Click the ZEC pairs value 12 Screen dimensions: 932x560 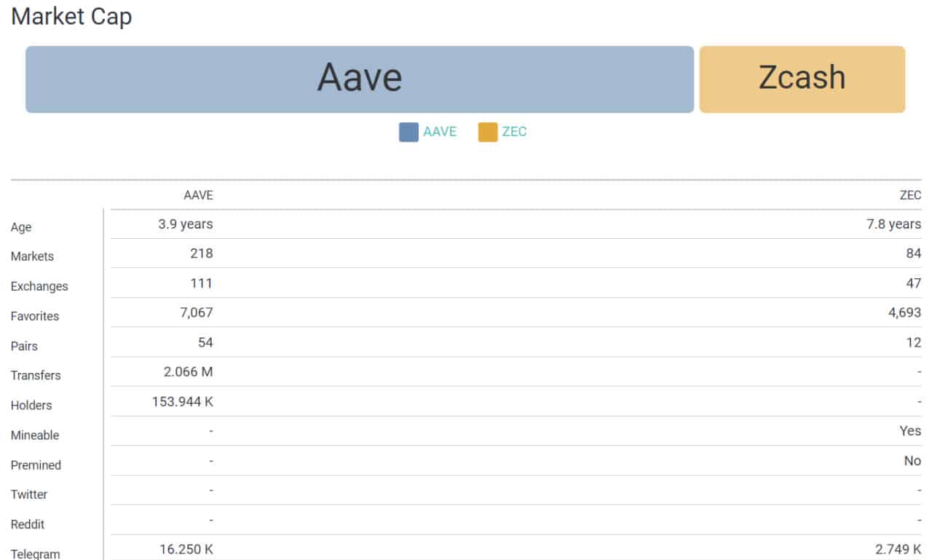pos(914,342)
